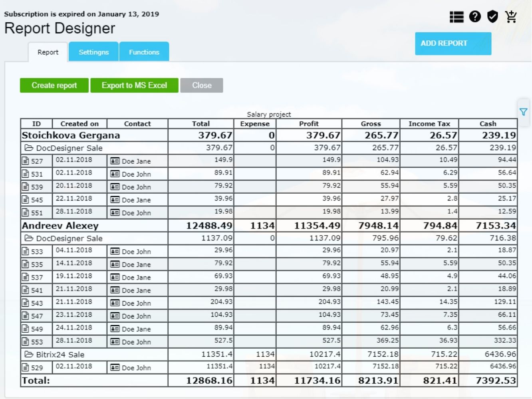Click document icon for ID 529

26,367
